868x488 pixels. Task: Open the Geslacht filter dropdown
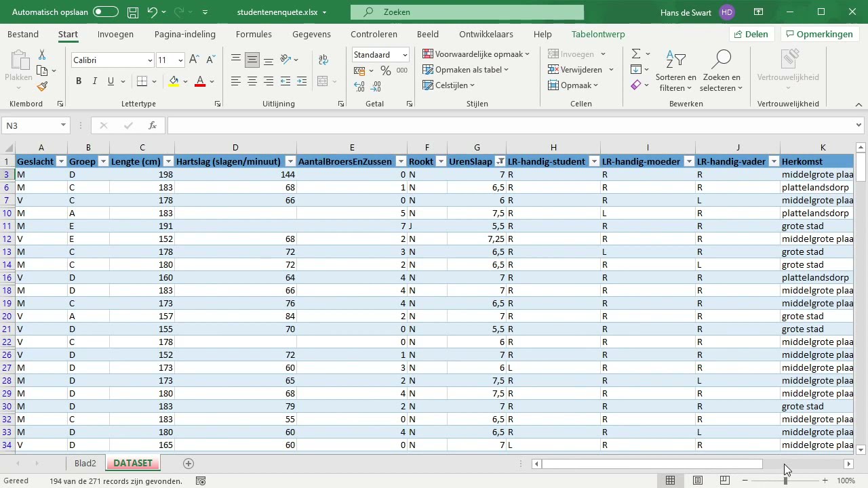pyautogui.click(x=61, y=161)
